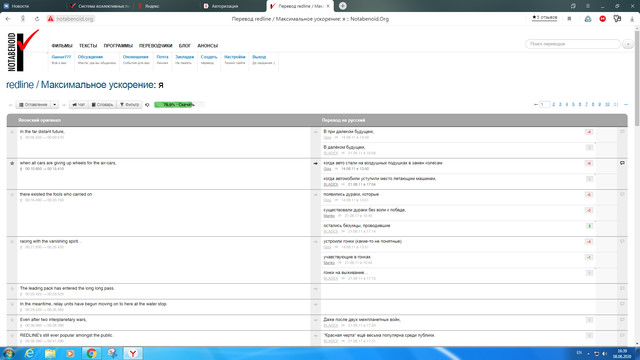Image resolution: width=640 pixels, height=360 pixels.
Task: Click red rating badge on 'В при далеком будущем'
Action: [589, 132]
